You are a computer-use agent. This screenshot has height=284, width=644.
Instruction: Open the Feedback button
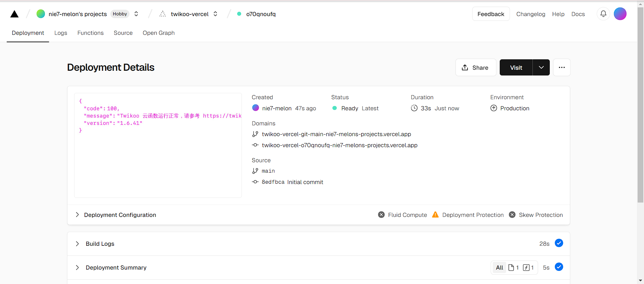click(491, 14)
